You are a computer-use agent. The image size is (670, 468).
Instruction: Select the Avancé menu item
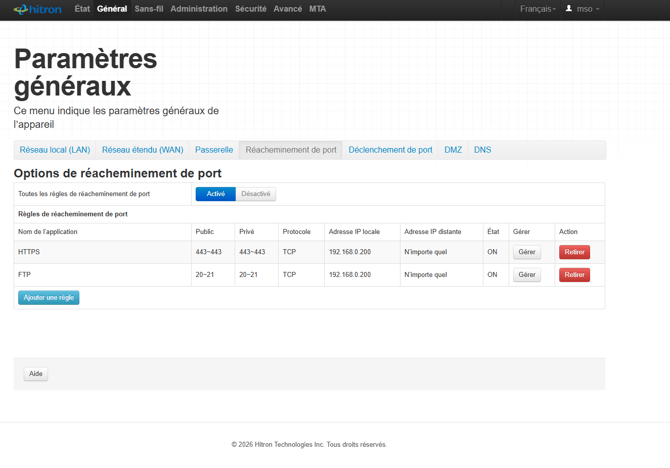[x=288, y=9]
